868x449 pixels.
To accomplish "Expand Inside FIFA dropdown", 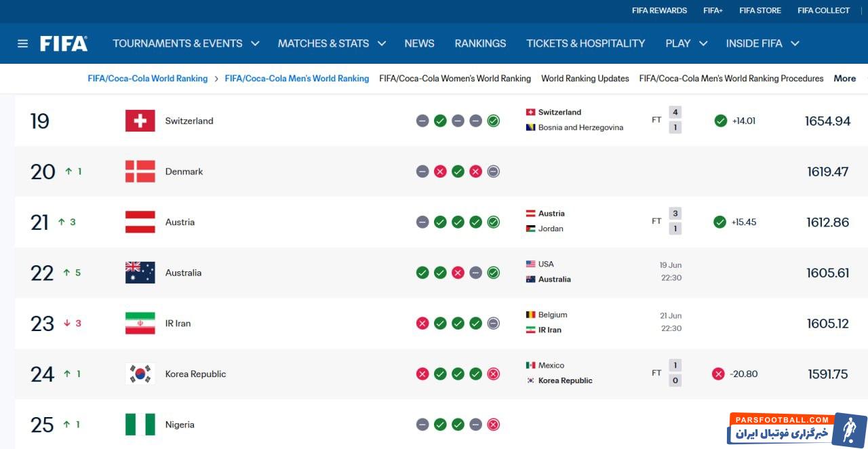I will (763, 43).
